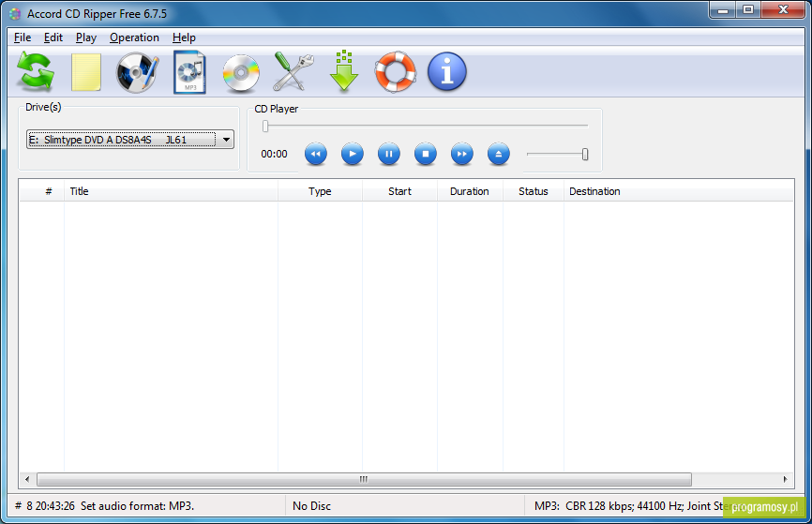Image resolution: width=812 pixels, height=524 pixels.
Task: Click the Title column header
Action: [171, 191]
